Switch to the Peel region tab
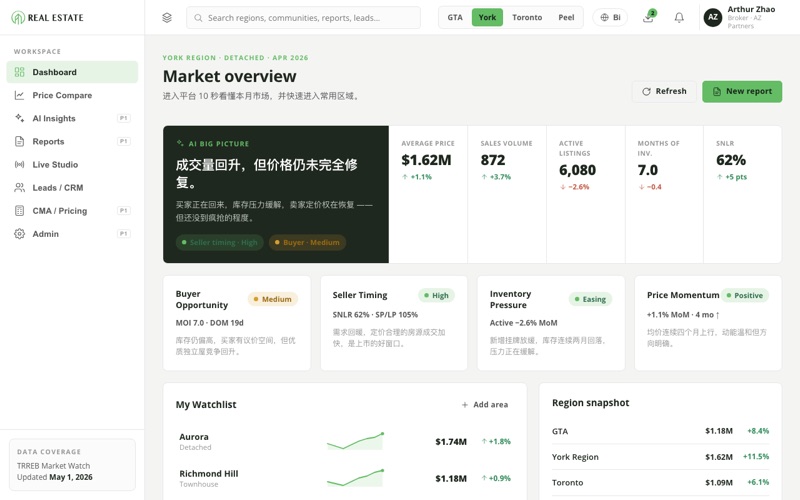This screenshot has width=800, height=500. coord(566,17)
